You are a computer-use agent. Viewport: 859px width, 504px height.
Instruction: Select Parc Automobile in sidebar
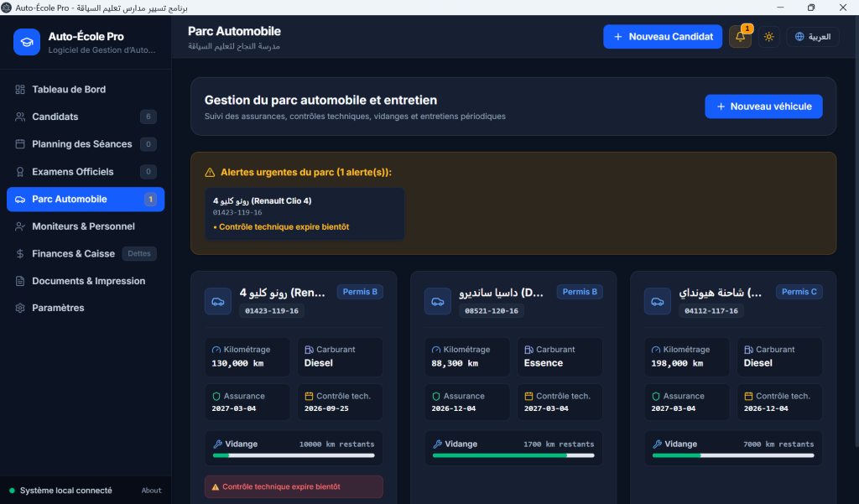(86, 199)
